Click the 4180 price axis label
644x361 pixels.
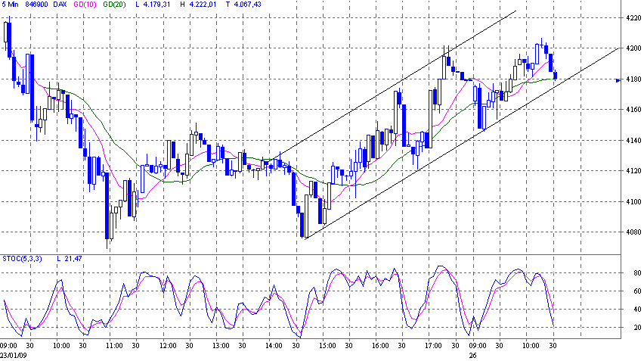(633, 79)
